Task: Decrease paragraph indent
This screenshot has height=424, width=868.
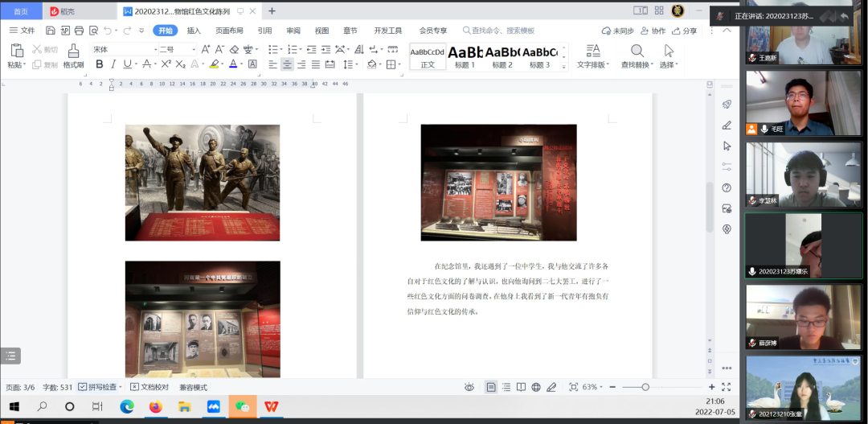Action: pos(312,49)
